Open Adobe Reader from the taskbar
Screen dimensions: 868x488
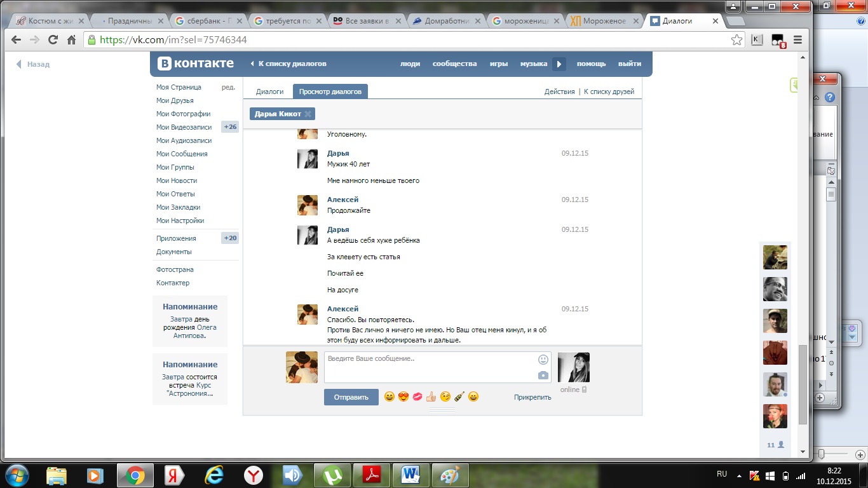tap(371, 475)
